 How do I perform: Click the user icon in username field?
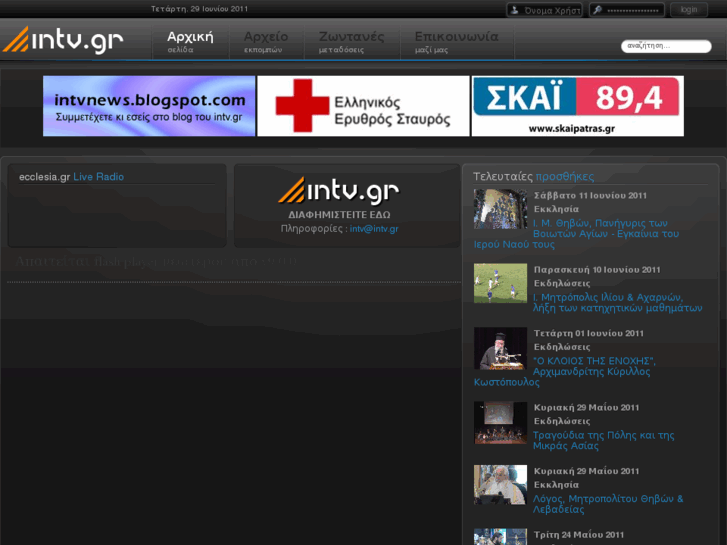[515, 10]
